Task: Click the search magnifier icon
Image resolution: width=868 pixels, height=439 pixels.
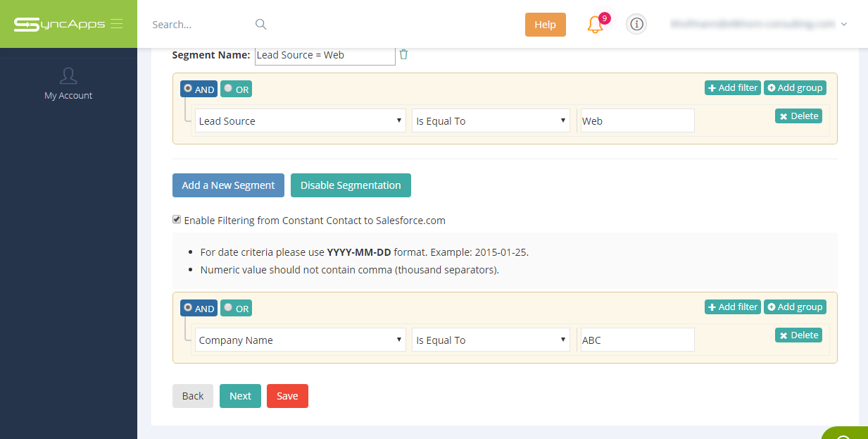Action: pyautogui.click(x=260, y=24)
